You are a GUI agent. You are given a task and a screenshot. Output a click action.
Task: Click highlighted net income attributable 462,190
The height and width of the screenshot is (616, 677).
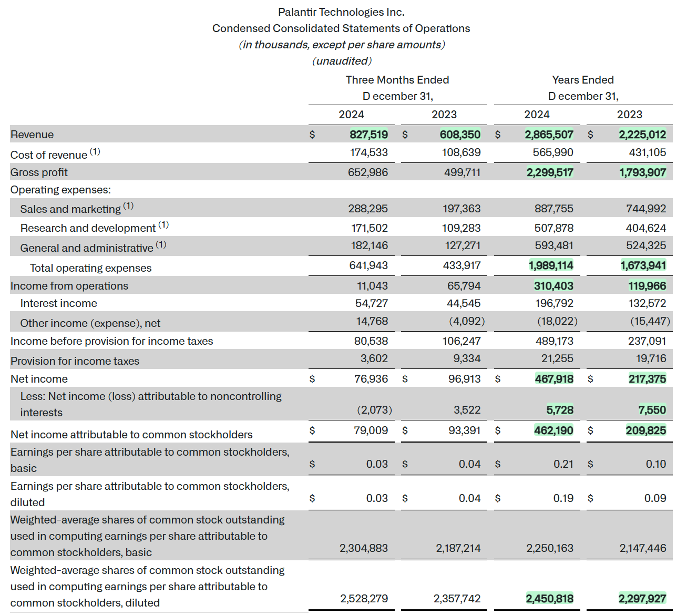(554, 430)
